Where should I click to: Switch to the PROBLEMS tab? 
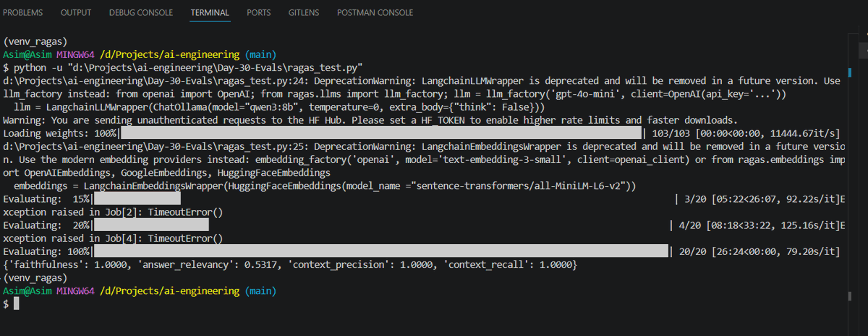pyautogui.click(x=22, y=13)
